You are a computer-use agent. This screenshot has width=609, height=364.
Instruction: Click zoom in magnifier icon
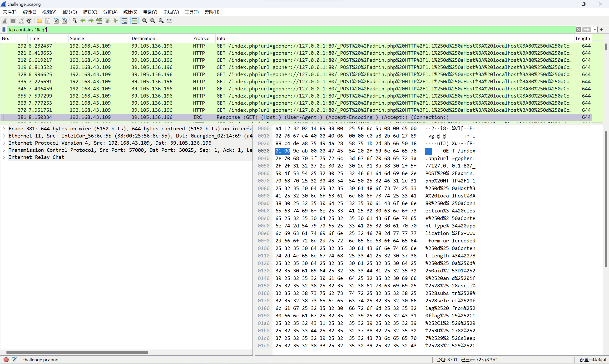pyautogui.click(x=144, y=21)
